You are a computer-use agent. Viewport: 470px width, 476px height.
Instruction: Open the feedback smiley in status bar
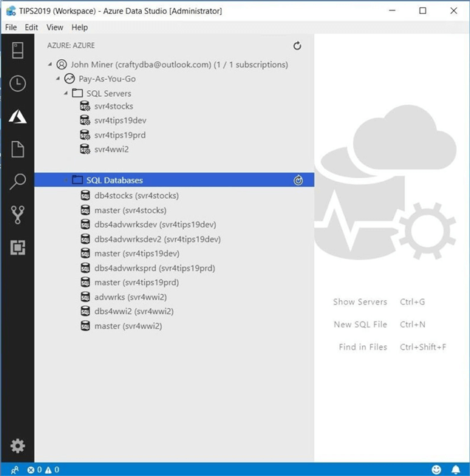(436, 469)
